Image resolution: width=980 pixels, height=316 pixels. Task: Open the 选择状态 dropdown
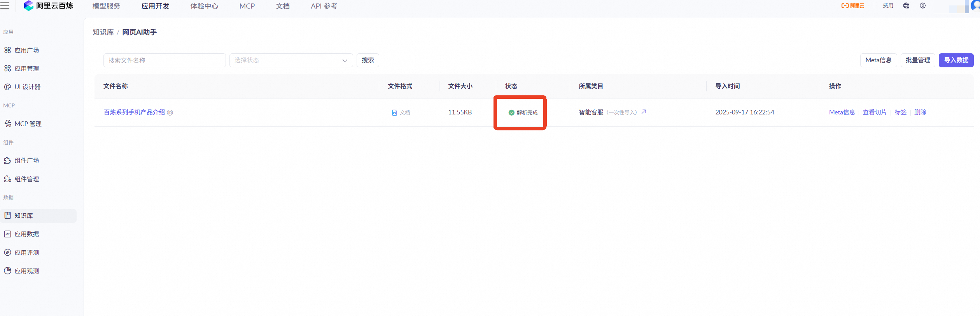coord(291,60)
